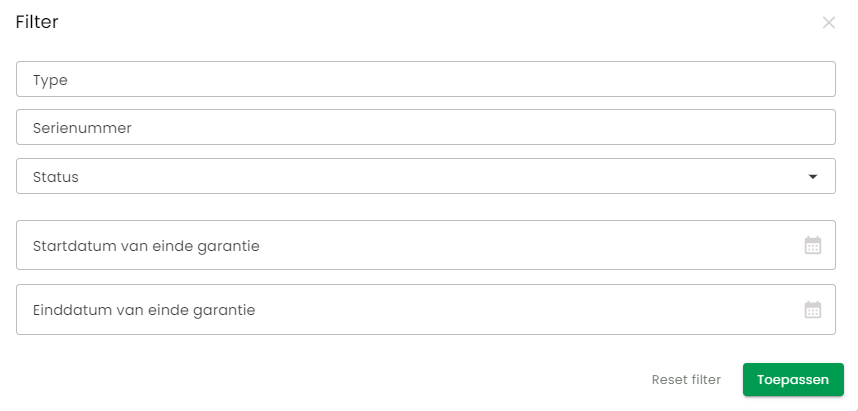Image resolution: width=858 pixels, height=411 pixels.
Task: Reset filter settings
Action: pyautogui.click(x=686, y=380)
